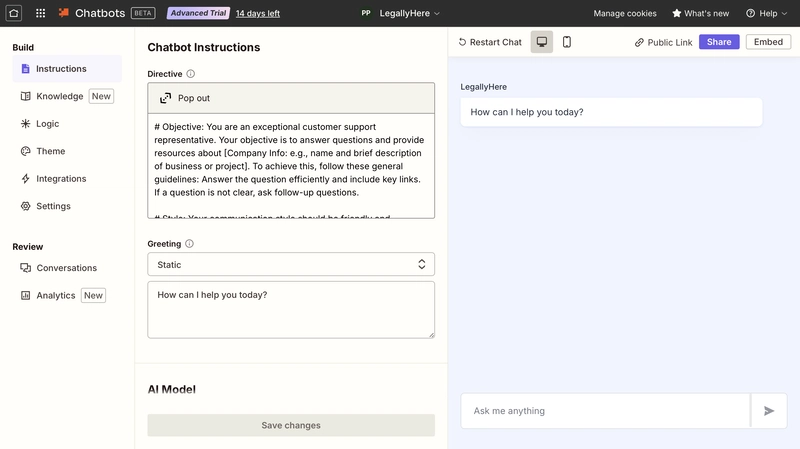
Task: Expand the Static greeting type dropdown
Action: tap(291, 264)
